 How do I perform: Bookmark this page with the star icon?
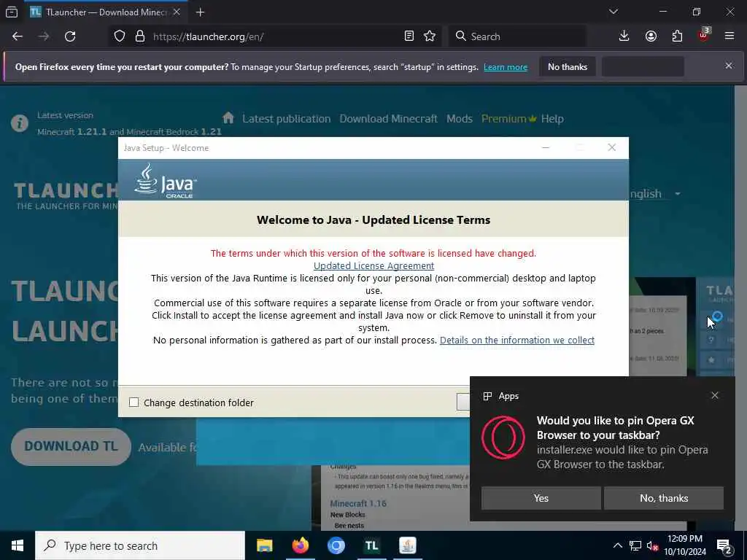pos(430,36)
